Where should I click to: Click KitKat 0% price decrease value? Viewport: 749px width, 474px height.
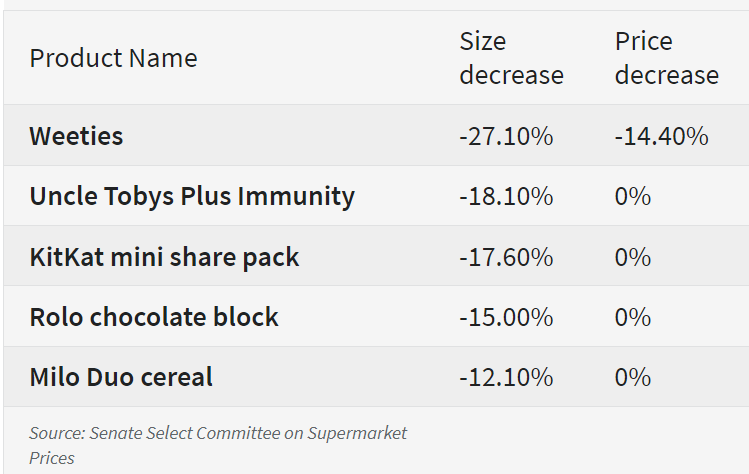pos(633,257)
